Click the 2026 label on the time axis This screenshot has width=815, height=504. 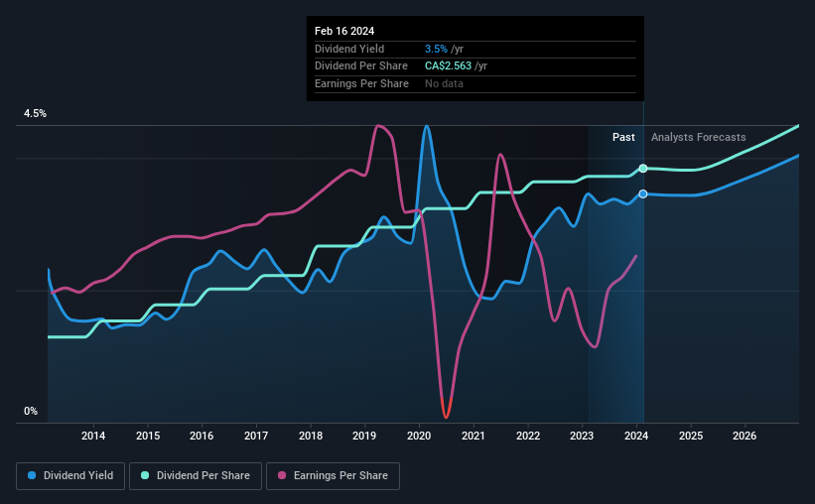745,436
